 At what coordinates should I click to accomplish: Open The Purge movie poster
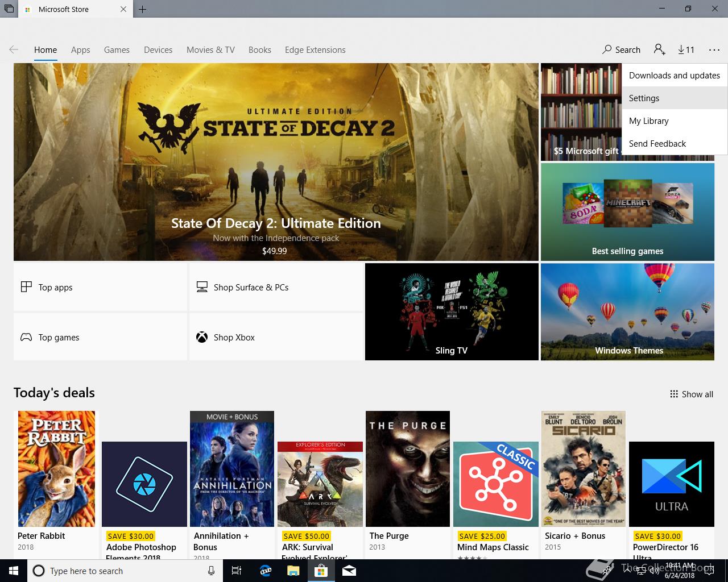pos(408,469)
